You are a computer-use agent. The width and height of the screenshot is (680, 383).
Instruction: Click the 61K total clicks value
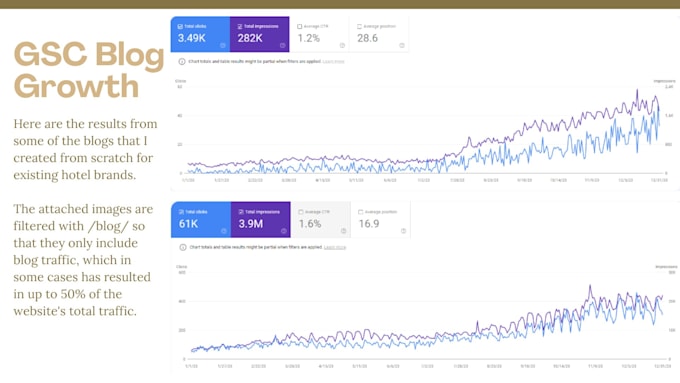pyautogui.click(x=189, y=224)
